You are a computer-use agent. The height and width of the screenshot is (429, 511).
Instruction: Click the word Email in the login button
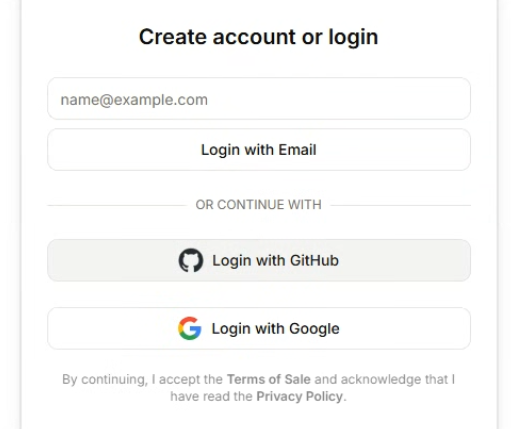click(297, 150)
